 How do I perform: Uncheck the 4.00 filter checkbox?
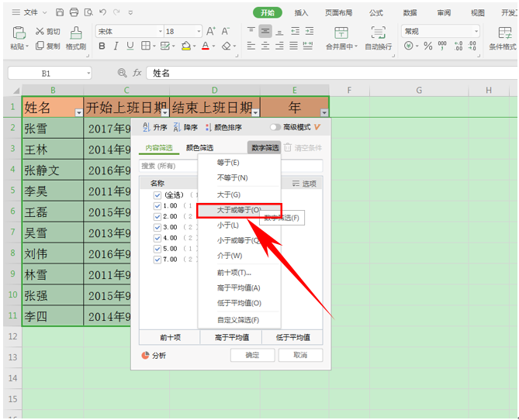tap(157, 238)
